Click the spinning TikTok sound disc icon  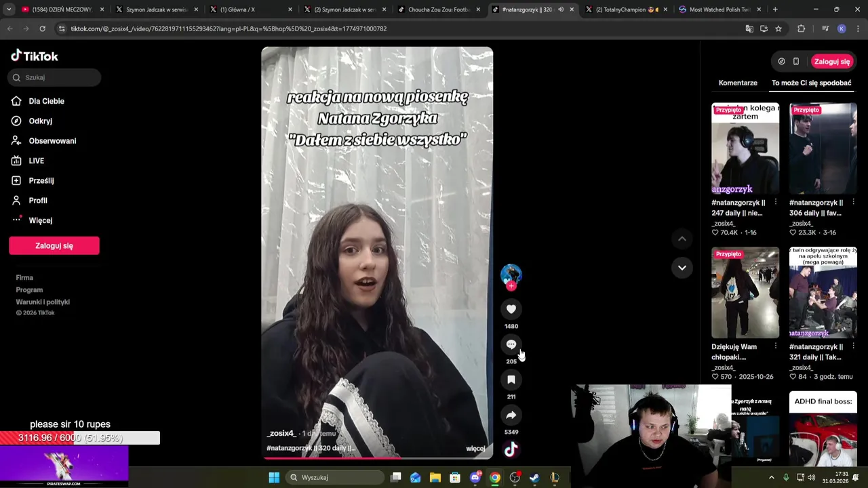511,449
